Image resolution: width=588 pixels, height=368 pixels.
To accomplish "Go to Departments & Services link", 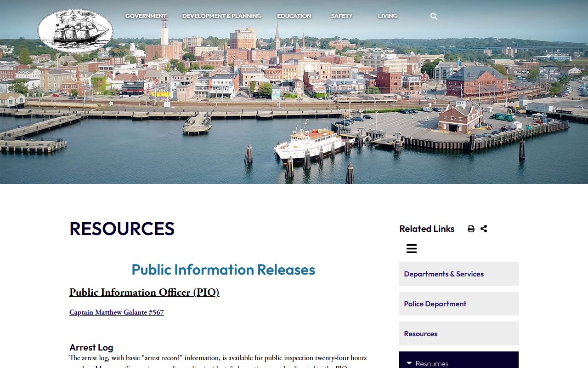I will tap(459, 274).
